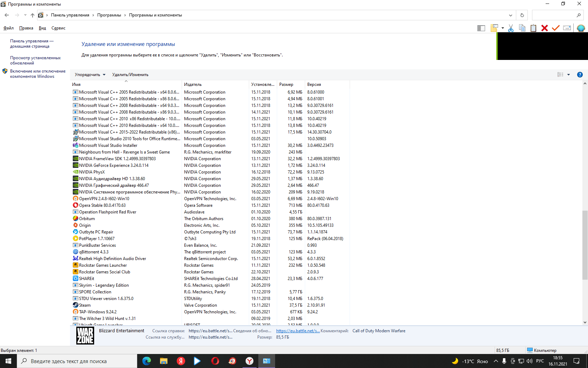Select the Steam program entry

85,305
